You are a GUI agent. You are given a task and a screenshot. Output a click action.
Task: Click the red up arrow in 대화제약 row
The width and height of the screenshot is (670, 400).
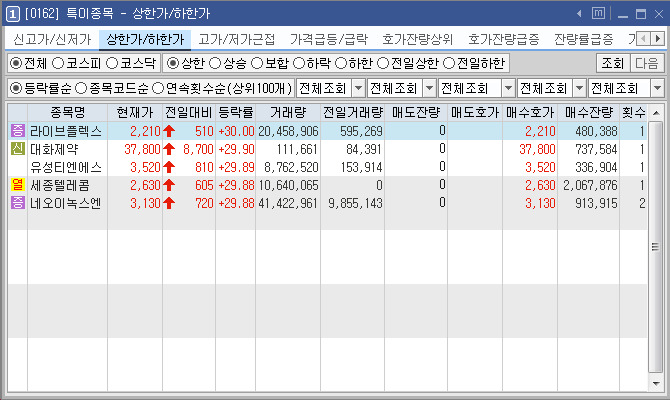(x=169, y=149)
